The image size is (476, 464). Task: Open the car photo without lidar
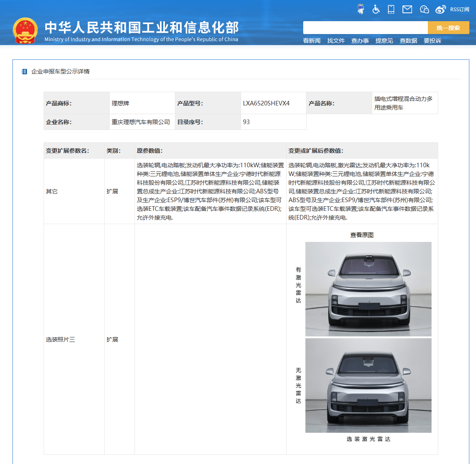point(368,386)
